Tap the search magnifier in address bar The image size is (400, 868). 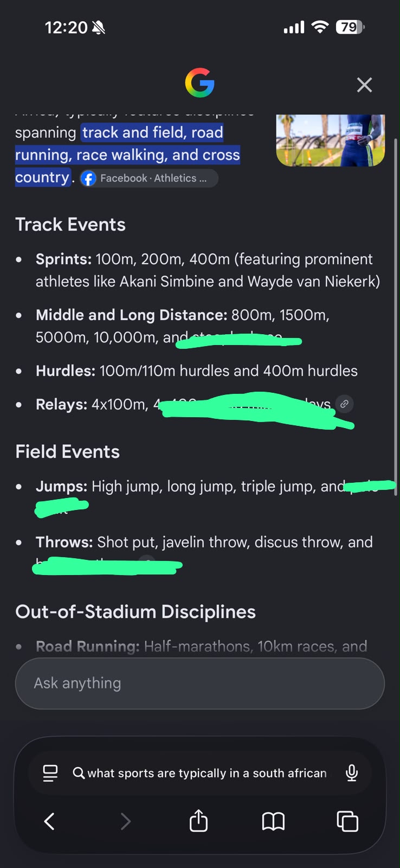coord(79,773)
